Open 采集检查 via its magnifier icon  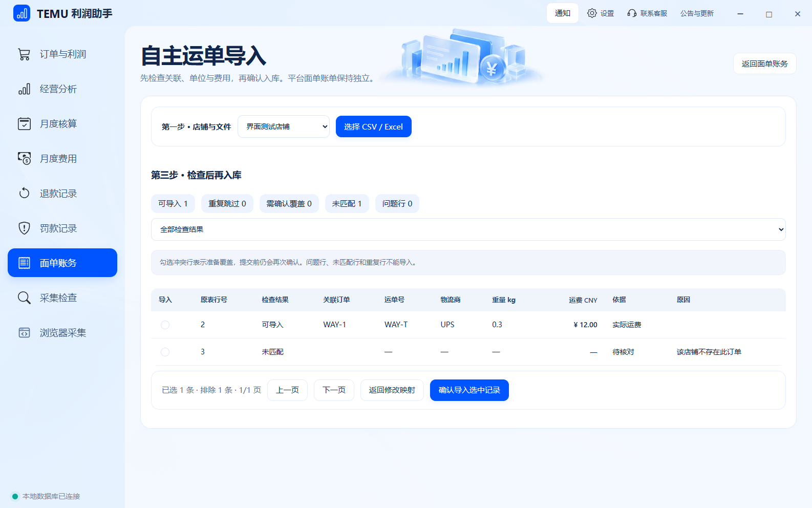(x=24, y=298)
